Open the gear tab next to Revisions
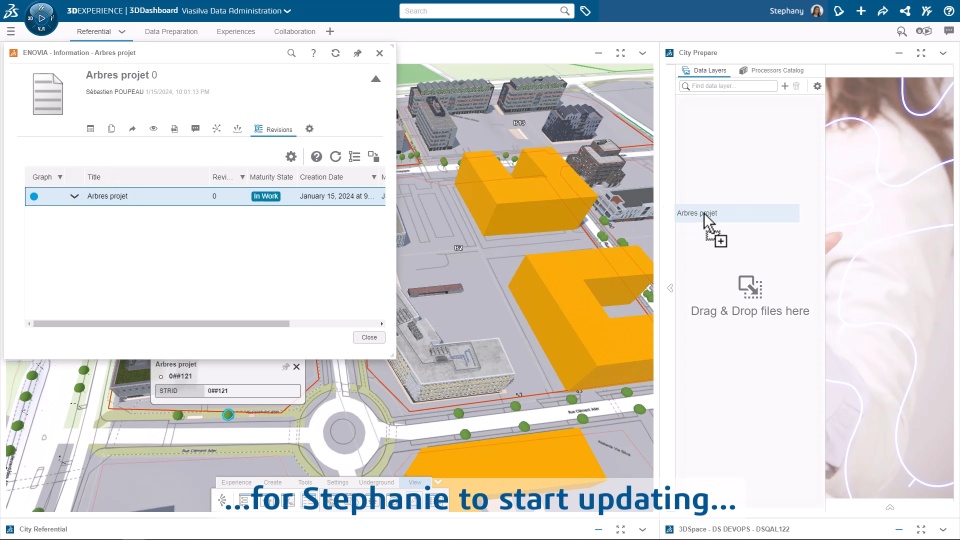 pos(310,129)
